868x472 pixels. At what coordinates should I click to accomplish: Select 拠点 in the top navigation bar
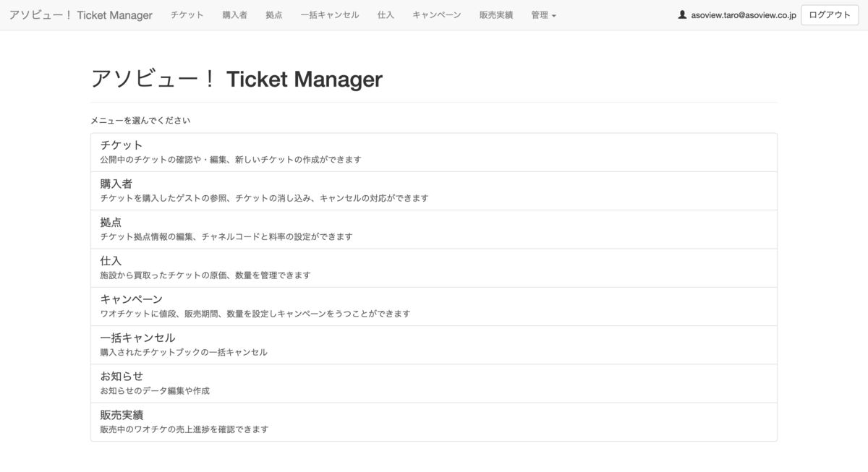273,15
